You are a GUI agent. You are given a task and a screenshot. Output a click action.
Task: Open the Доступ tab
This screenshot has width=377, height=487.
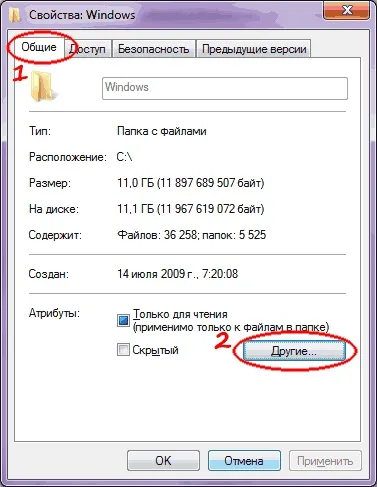coord(87,49)
